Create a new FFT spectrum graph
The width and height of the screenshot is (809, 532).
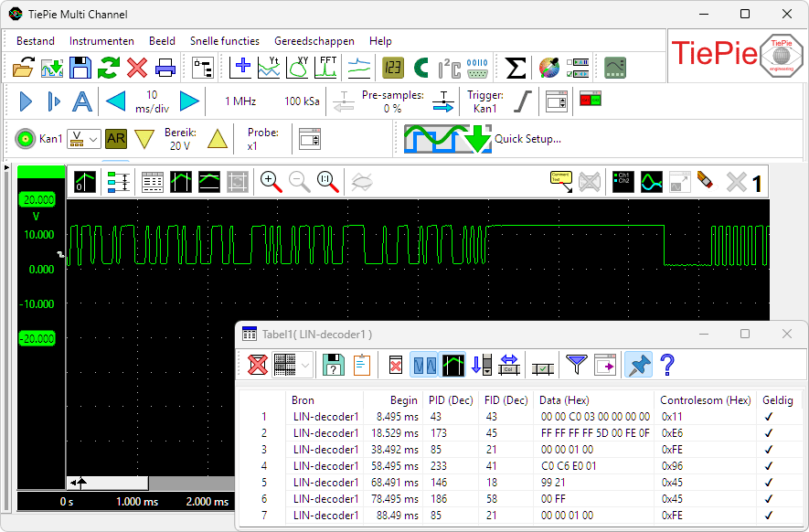click(x=325, y=68)
